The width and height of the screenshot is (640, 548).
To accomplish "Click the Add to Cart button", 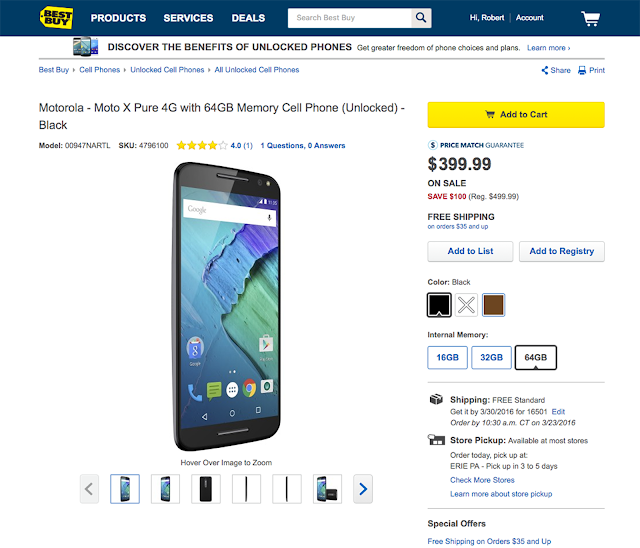I will 515,114.
